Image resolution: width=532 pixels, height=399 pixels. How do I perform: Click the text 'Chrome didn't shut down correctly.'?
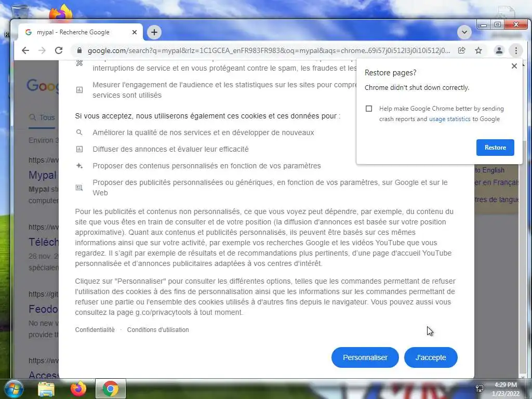coord(417,87)
